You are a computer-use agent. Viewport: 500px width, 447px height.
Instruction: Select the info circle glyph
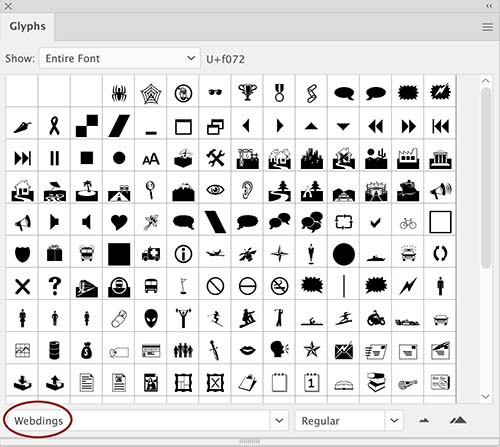click(183, 254)
